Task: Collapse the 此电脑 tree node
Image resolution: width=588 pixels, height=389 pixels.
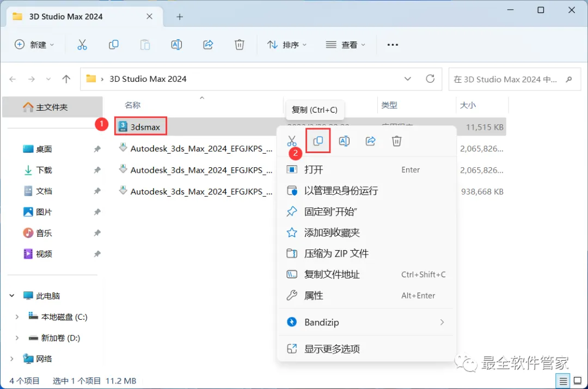Action: click(12, 296)
